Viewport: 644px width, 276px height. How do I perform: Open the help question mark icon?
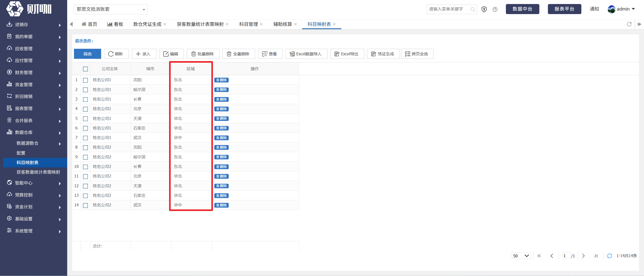[495, 9]
